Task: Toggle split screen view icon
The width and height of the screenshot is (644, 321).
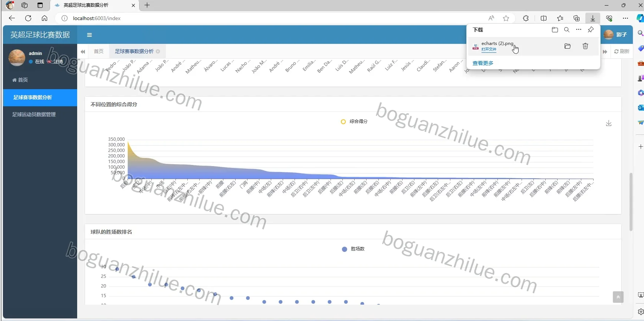Action: (x=544, y=18)
